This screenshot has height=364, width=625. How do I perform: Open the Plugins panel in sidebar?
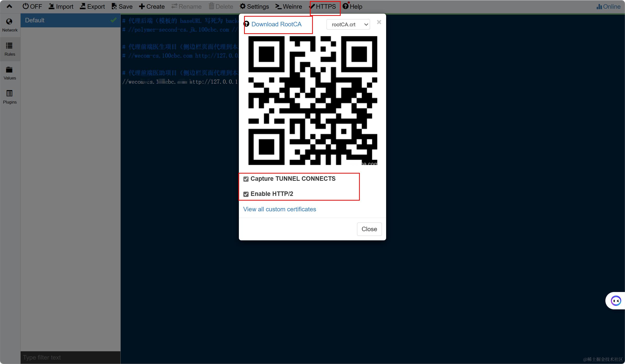click(10, 97)
